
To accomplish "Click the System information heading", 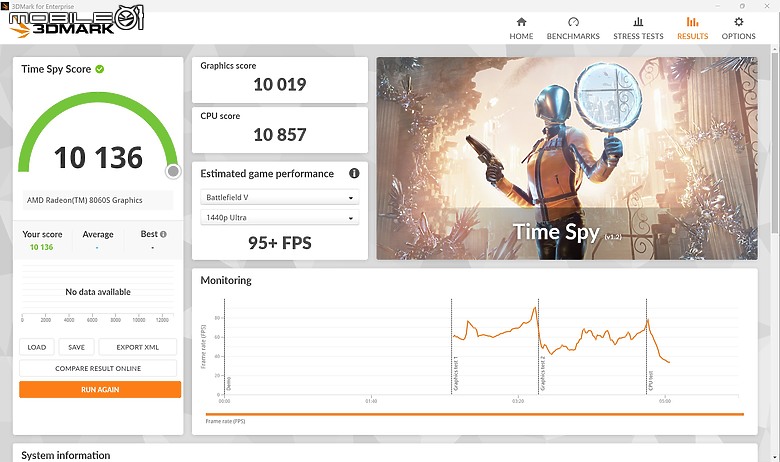I will pos(66,455).
